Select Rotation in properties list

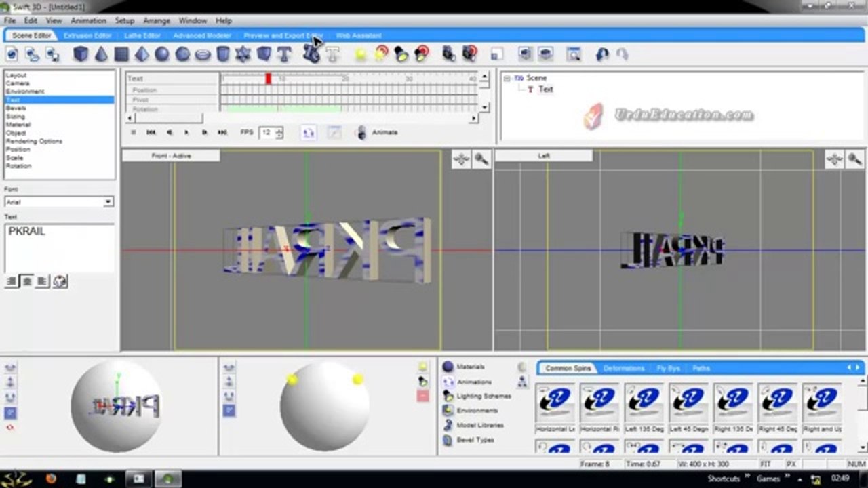59,166
